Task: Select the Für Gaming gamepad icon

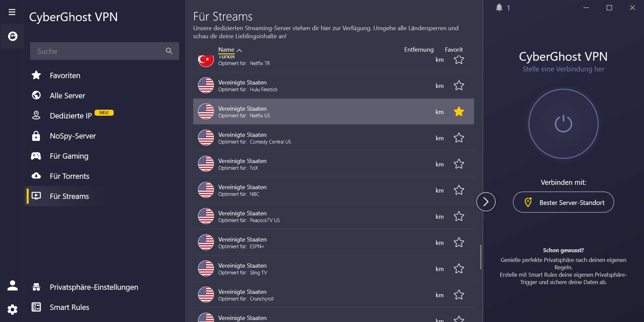Action: [36, 156]
